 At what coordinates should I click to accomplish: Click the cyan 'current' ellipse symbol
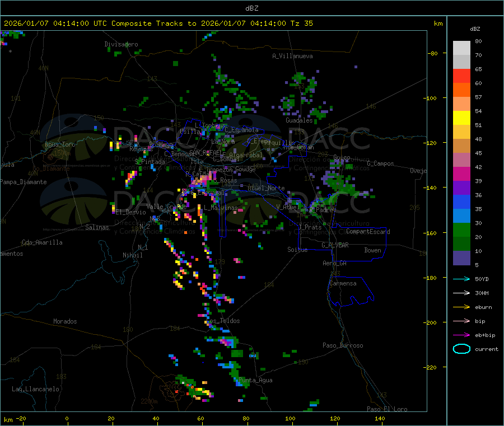coord(461,349)
